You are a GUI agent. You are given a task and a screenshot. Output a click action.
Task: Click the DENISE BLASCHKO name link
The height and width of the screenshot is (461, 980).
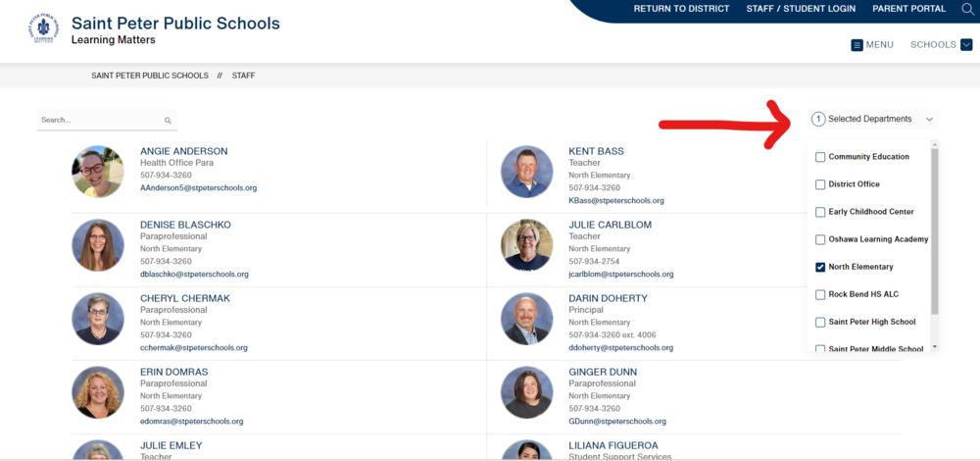pos(185,226)
